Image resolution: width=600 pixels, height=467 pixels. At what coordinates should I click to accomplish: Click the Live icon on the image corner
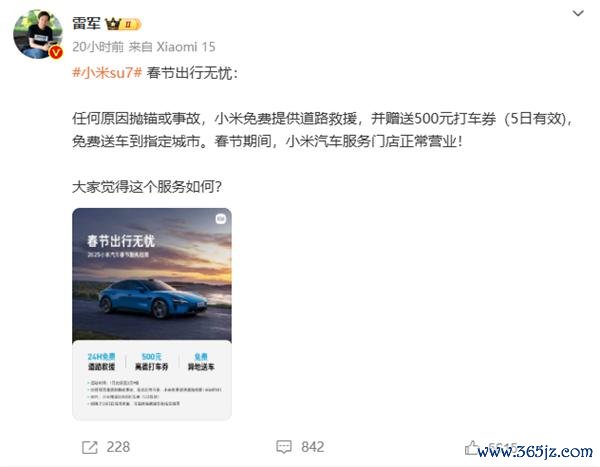pyautogui.click(x=221, y=219)
